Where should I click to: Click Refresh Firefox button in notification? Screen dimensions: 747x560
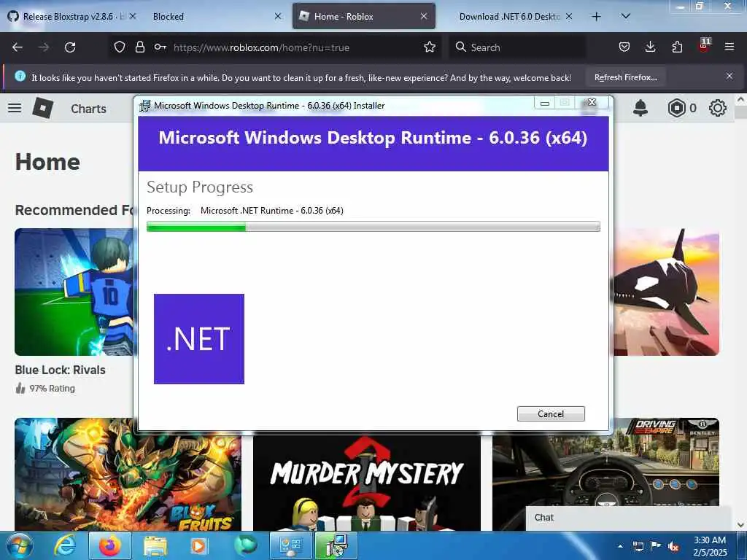[x=625, y=77]
